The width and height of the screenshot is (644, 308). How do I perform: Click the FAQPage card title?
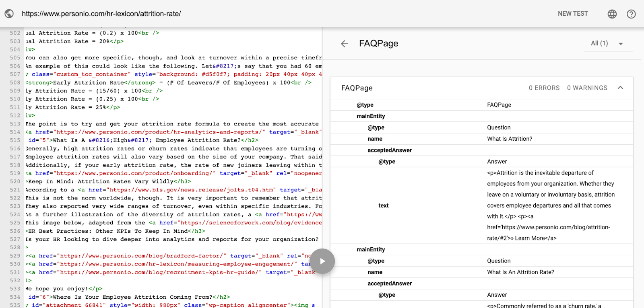coord(357,88)
